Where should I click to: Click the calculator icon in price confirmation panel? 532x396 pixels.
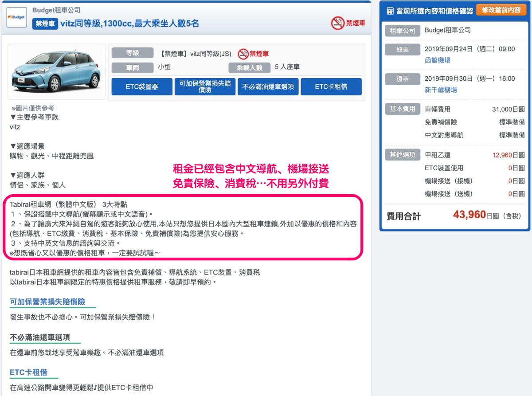pos(390,11)
